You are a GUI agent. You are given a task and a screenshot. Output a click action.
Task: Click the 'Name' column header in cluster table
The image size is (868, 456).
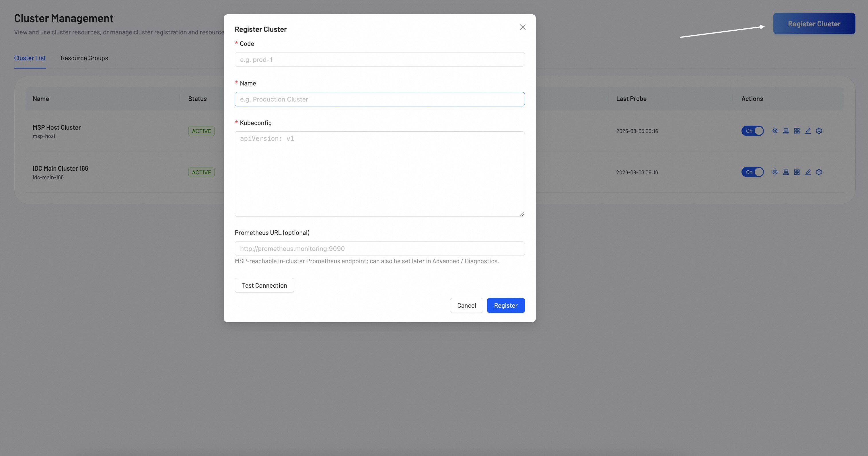pyautogui.click(x=41, y=99)
